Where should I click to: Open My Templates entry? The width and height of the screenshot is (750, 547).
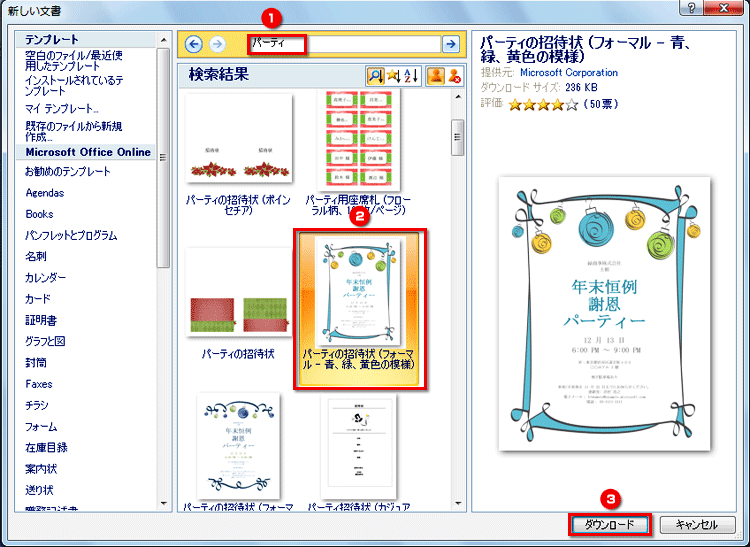click(x=62, y=109)
